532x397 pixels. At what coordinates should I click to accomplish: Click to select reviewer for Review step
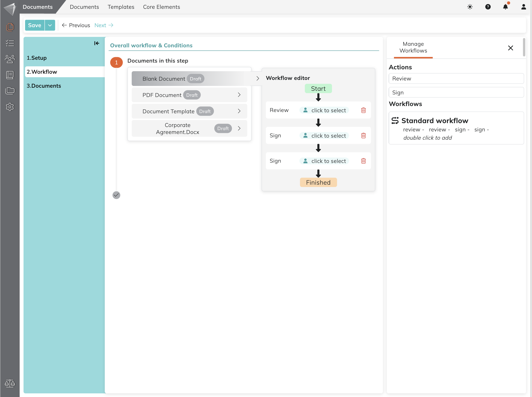(324, 110)
